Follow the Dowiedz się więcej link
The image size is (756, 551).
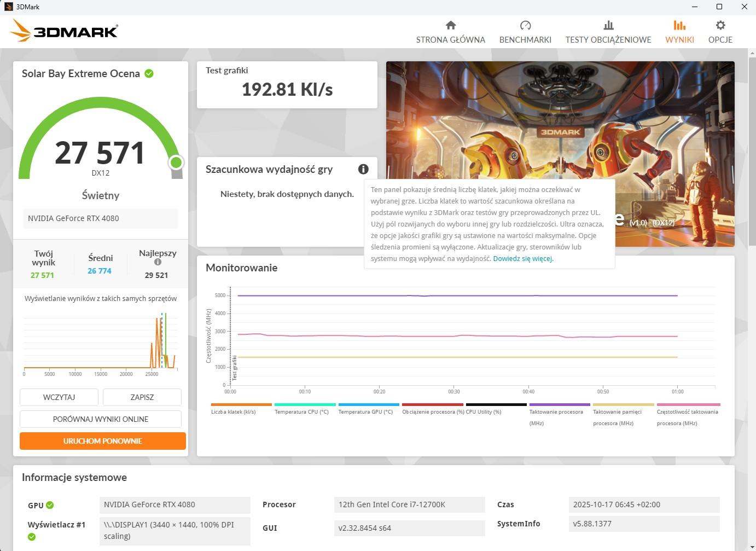pos(522,259)
